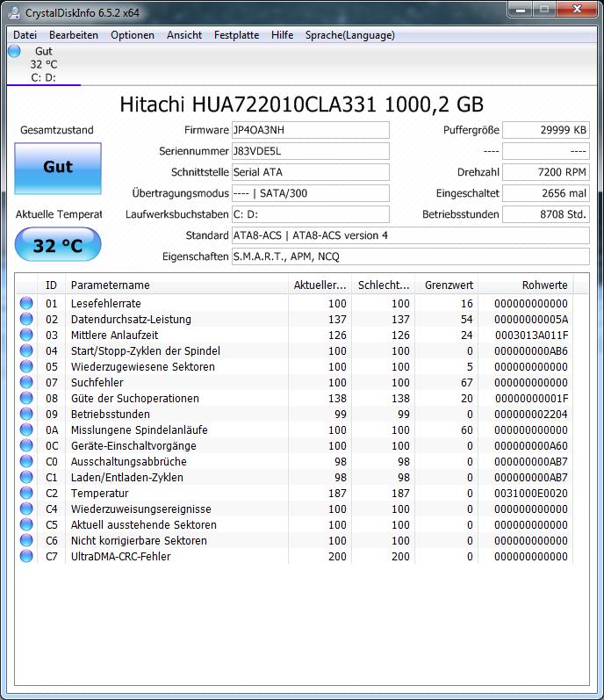Close the CrystalDiskInfo window
Screen dimensions: 604x700
(577, 9)
